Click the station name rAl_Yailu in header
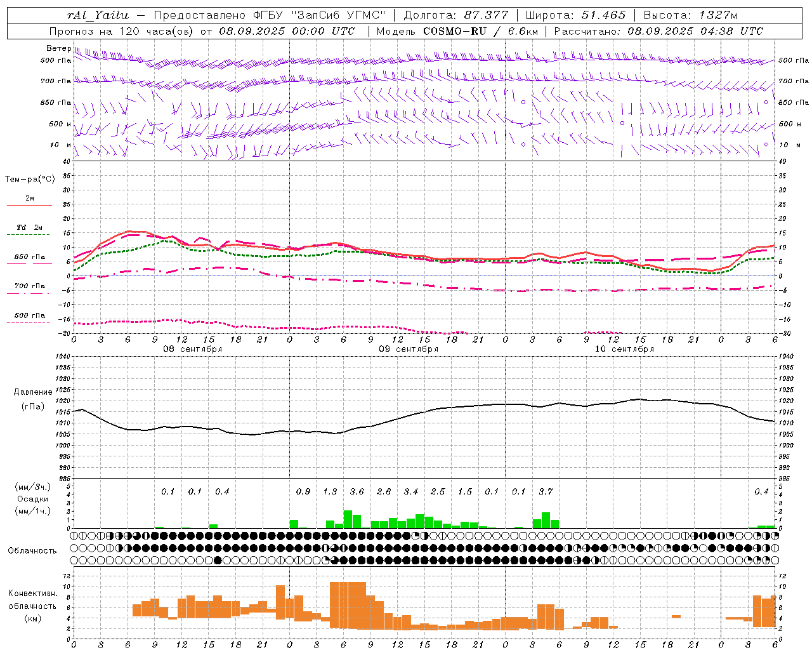 tap(97, 15)
